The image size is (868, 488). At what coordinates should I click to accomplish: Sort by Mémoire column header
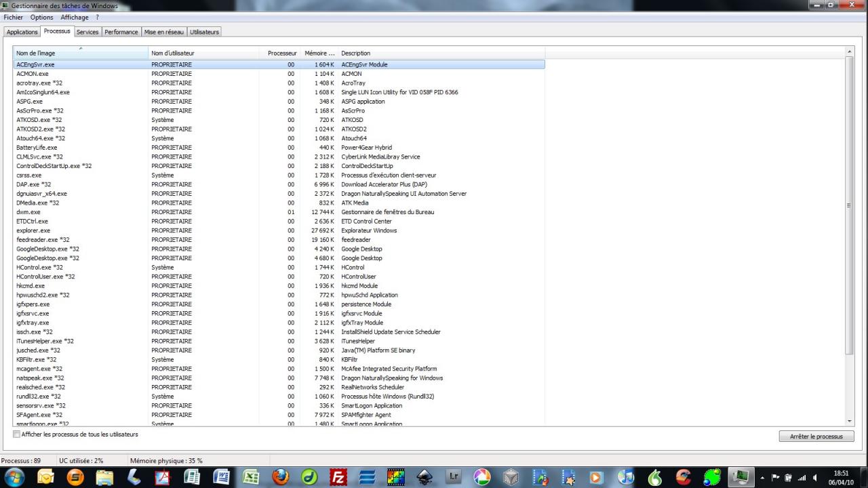(319, 53)
